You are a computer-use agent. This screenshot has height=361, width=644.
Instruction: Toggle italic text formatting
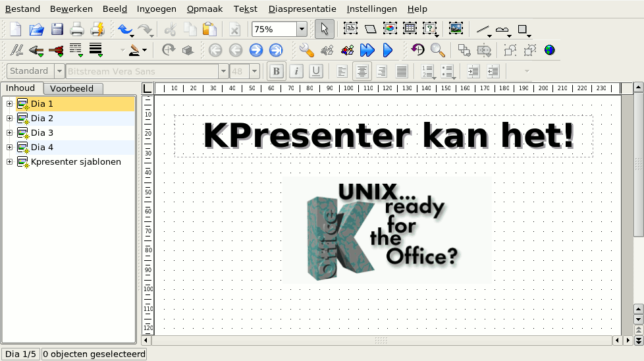point(296,71)
